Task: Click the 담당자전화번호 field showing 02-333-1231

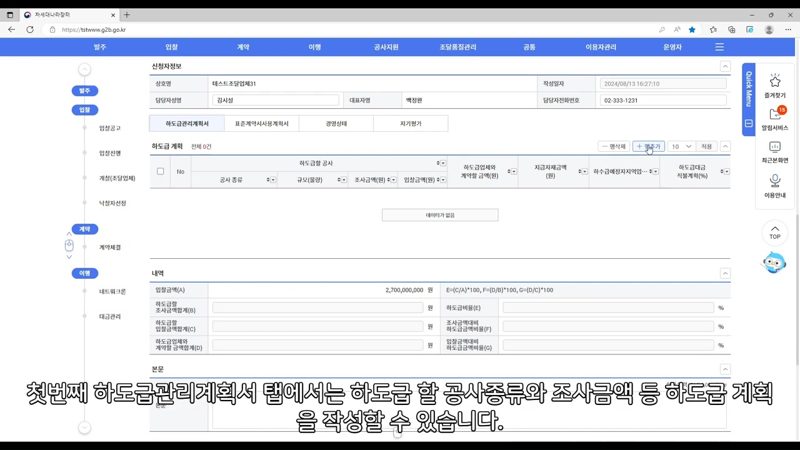Action: point(663,101)
